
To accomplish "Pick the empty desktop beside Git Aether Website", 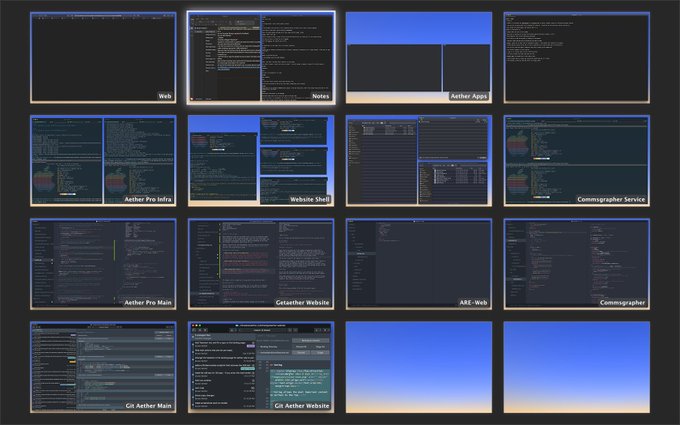I will [419, 367].
